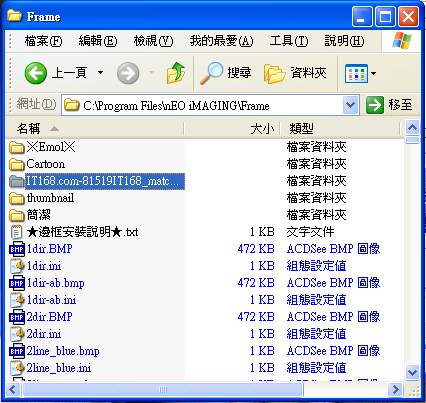The width and height of the screenshot is (426, 403).
Task: Click the 2dir.ini file icon
Action: pyautogui.click(x=17, y=334)
